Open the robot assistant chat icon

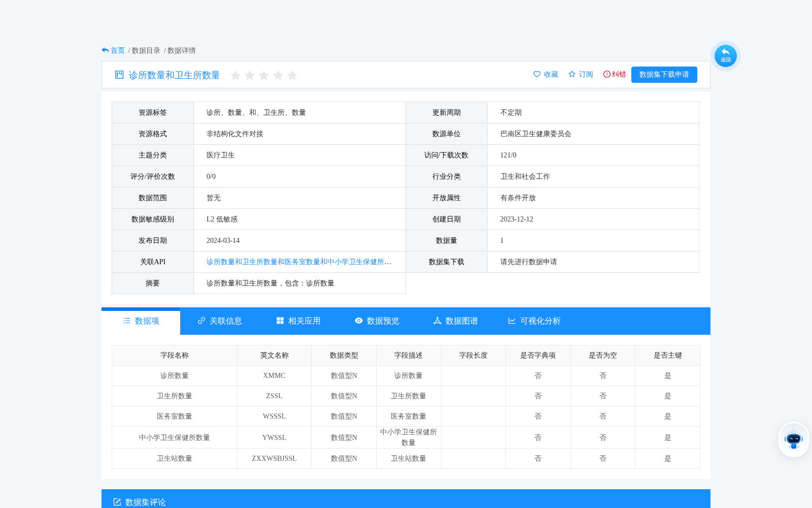793,439
